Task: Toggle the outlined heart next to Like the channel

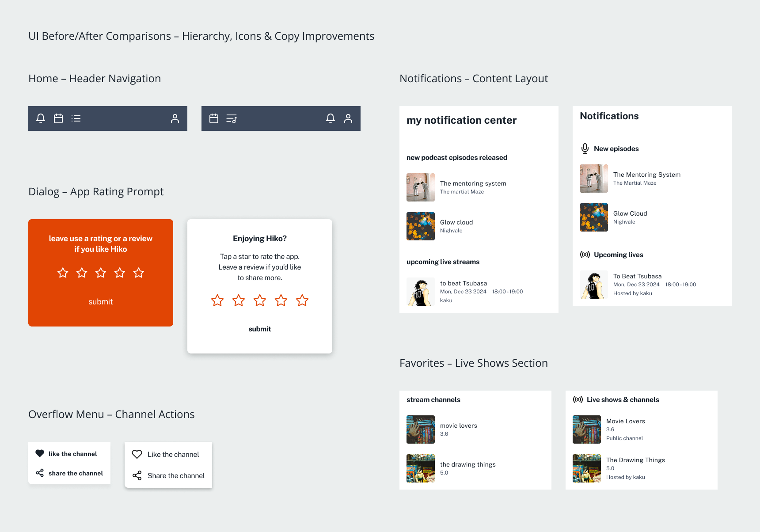Action: (x=137, y=454)
